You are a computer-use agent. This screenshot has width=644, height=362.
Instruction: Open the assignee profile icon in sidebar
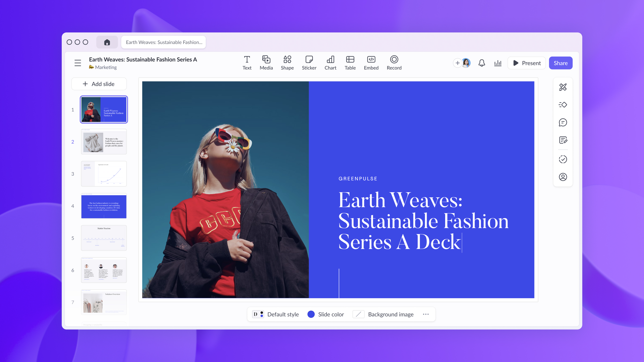563,177
